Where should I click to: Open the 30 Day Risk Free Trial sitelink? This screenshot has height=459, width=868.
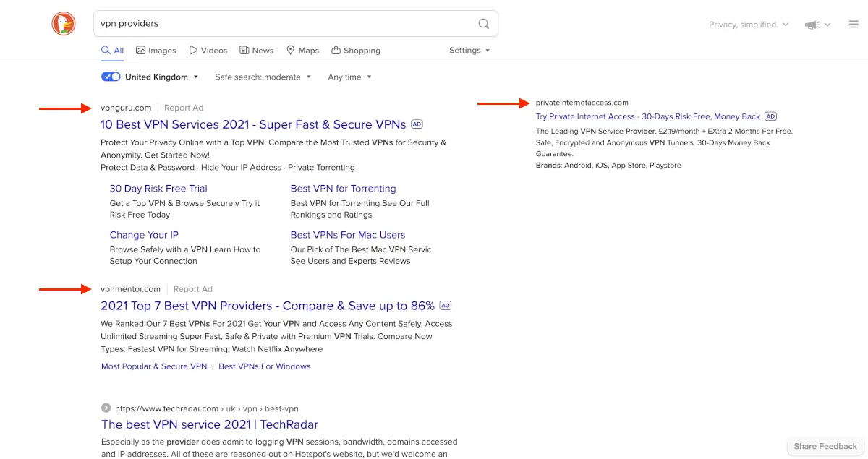(158, 189)
